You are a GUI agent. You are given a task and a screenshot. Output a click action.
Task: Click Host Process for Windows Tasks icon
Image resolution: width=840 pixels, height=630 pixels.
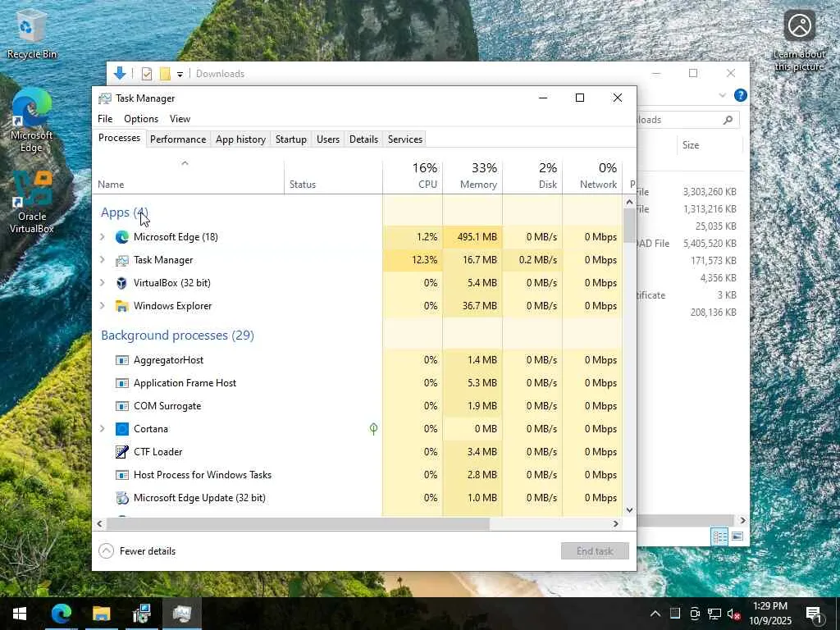[122, 475]
